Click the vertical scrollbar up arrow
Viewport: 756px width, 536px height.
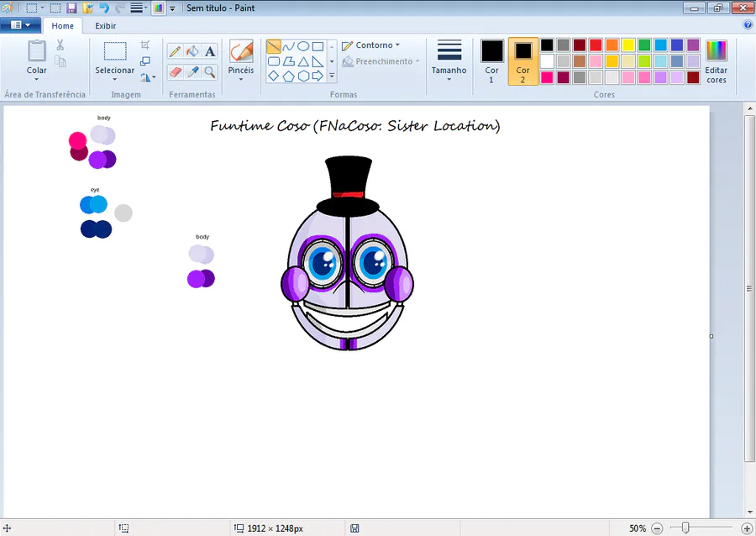pyautogui.click(x=749, y=108)
